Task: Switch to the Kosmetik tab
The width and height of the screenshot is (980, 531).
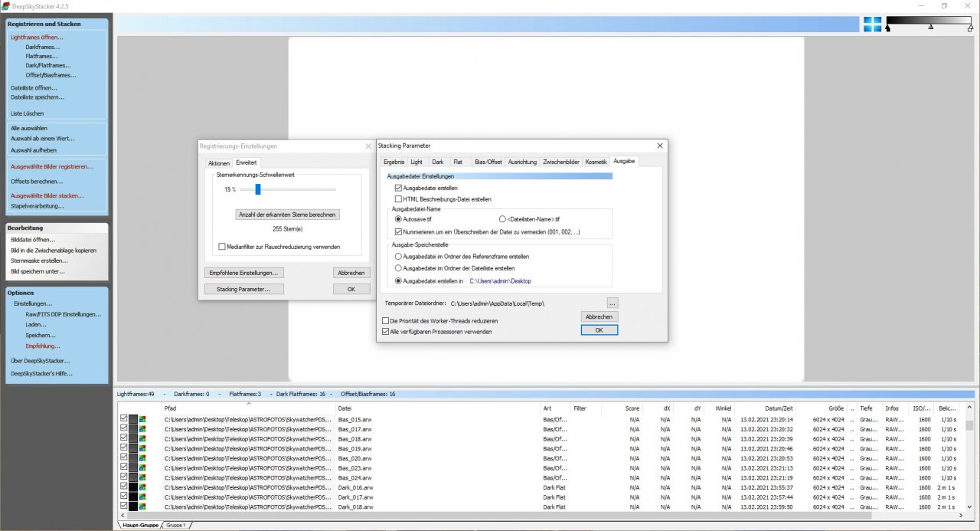Action: pyautogui.click(x=596, y=162)
